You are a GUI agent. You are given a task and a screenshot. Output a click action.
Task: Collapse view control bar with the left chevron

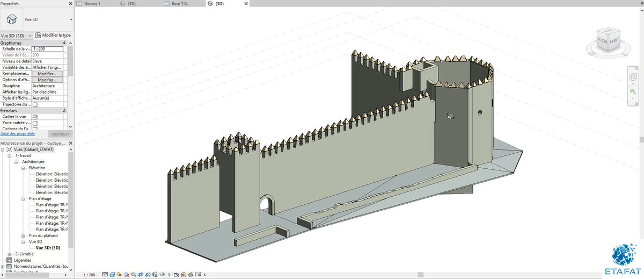(204, 275)
